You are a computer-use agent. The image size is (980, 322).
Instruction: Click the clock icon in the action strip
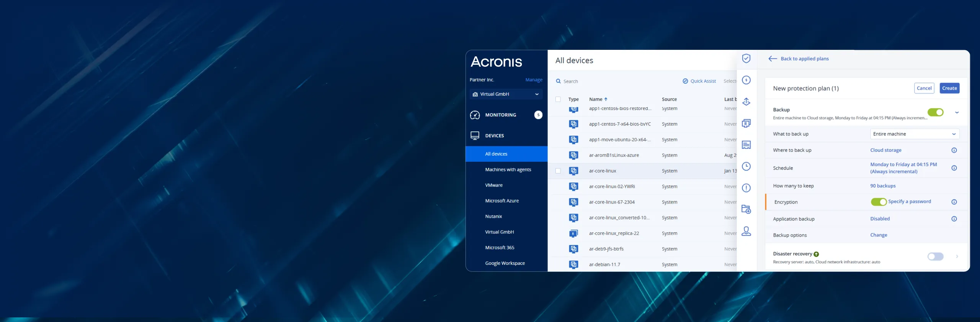click(x=746, y=166)
